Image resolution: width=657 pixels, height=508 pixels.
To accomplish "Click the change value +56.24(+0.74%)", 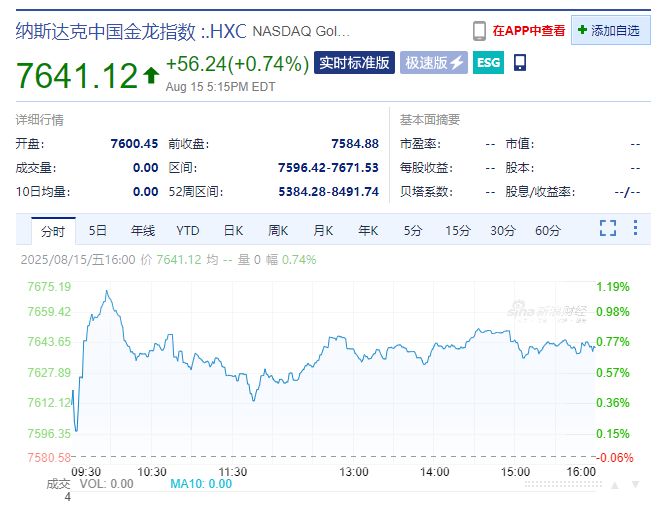I will 238,64.
